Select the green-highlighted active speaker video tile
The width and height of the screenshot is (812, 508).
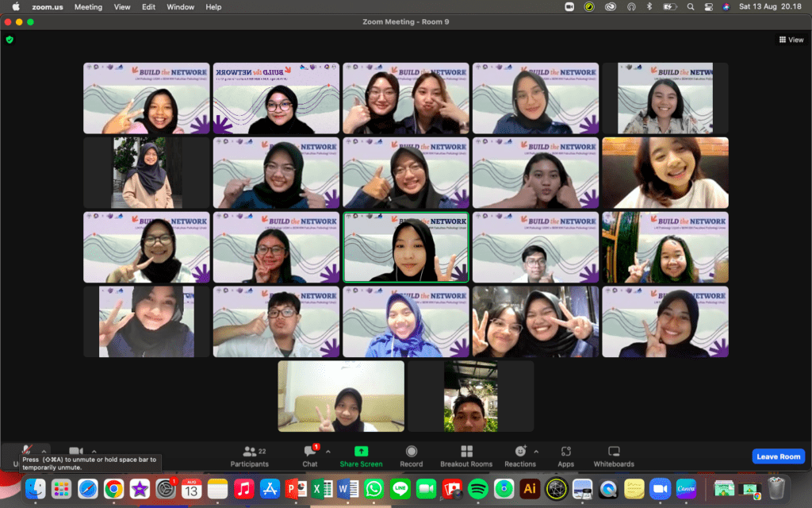[406, 247]
